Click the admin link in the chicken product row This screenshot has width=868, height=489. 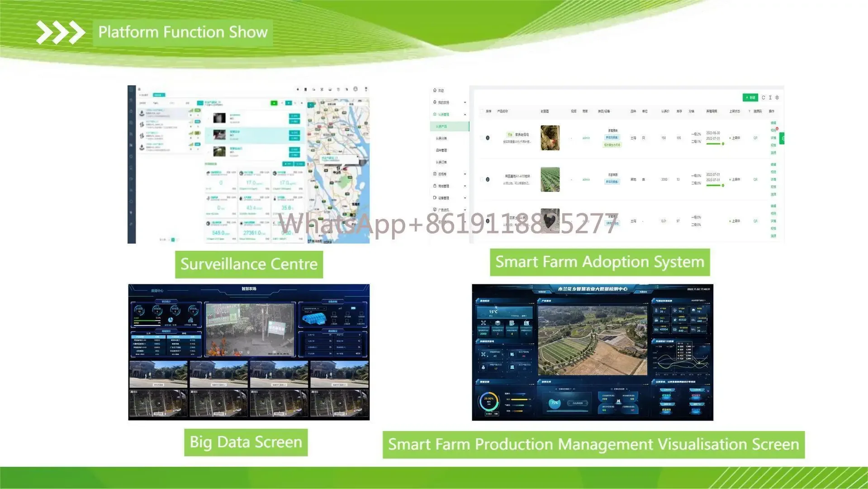[586, 138]
